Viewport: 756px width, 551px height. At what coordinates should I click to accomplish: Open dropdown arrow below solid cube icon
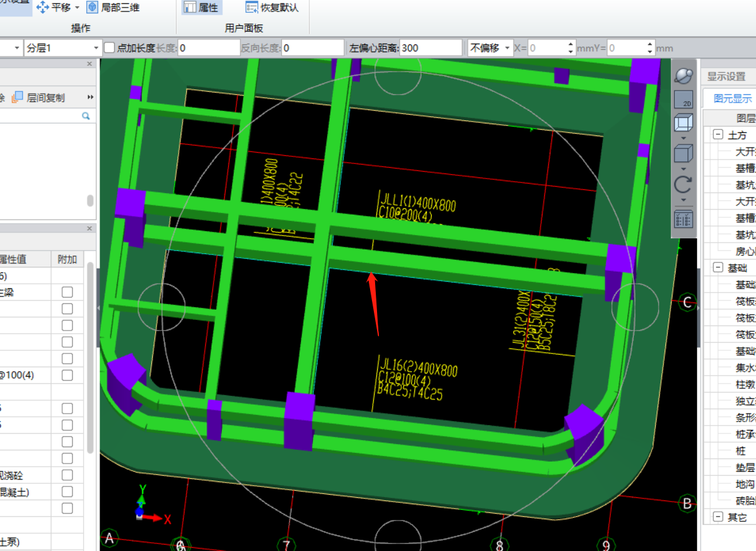click(683, 169)
